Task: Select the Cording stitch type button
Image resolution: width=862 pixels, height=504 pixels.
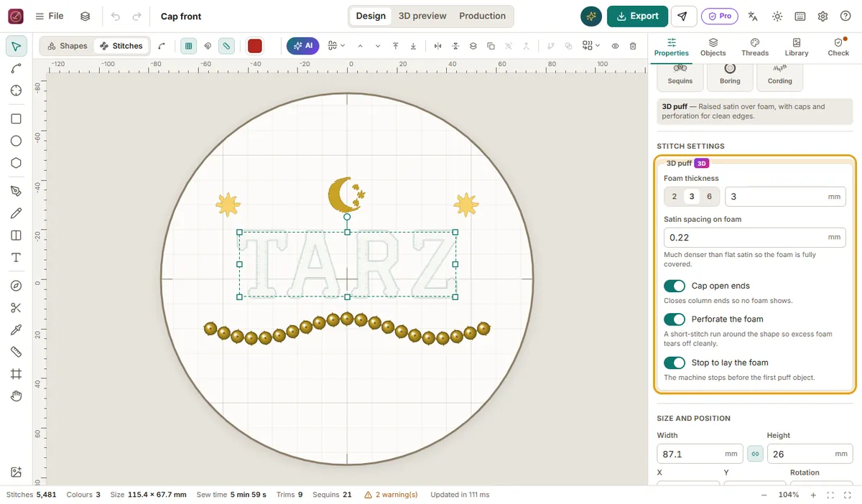Action: coord(779,75)
